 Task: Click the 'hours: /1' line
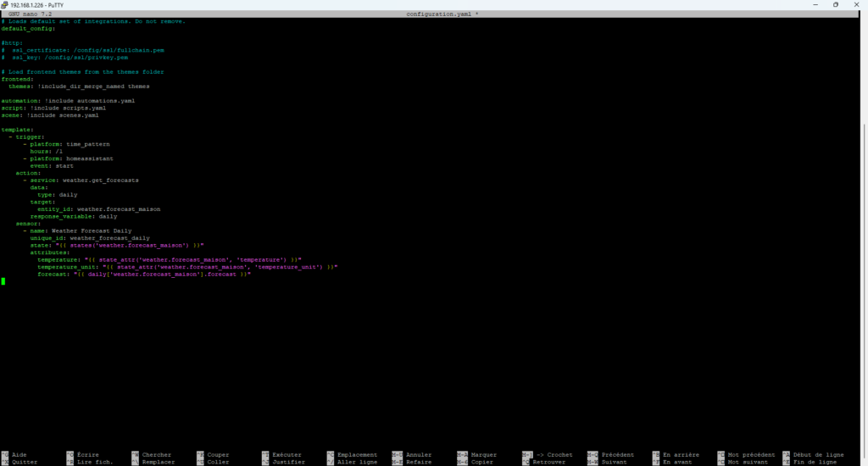[47, 151]
